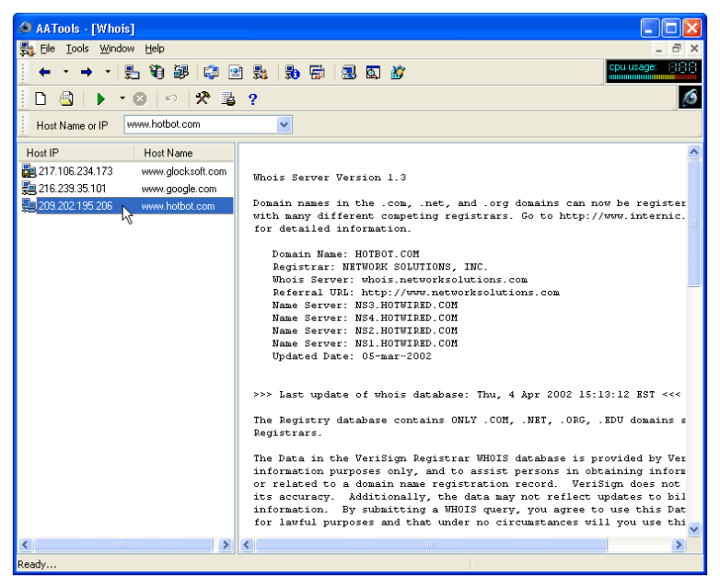Minimize the inner Whois child window
This screenshot has width=720, height=588.
[x=659, y=49]
